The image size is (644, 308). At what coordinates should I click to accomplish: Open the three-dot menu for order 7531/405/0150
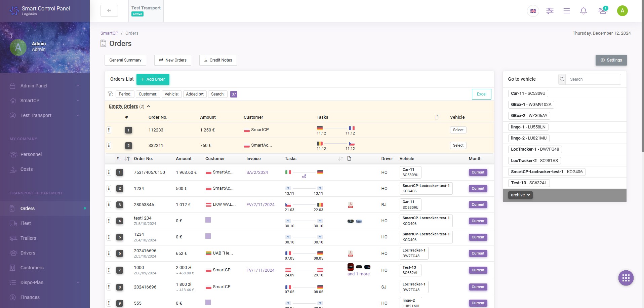[109, 172]
